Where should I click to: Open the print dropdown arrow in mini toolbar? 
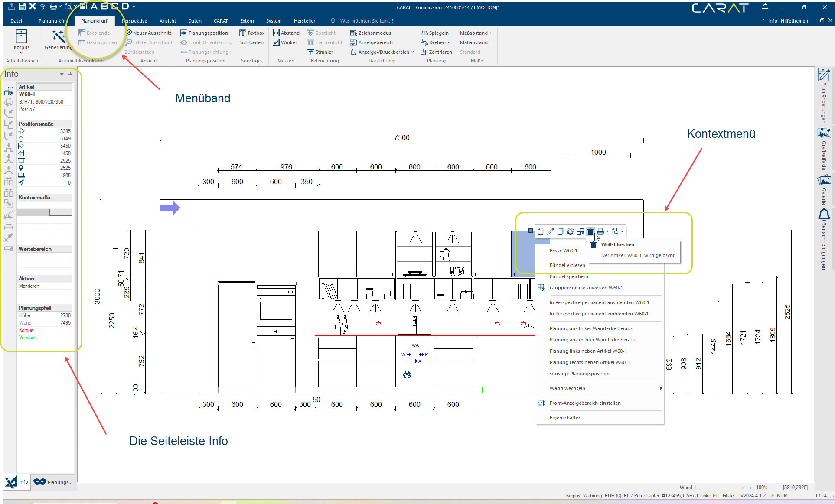(x=607, y=231)
